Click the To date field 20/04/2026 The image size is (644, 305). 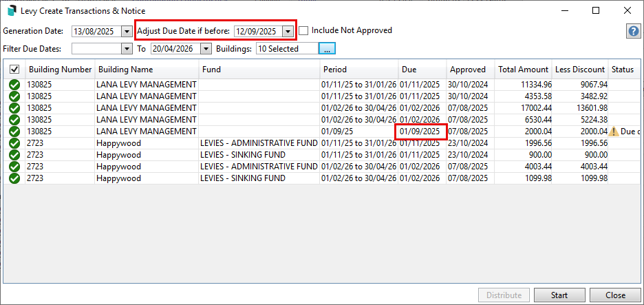pos(176,48)
